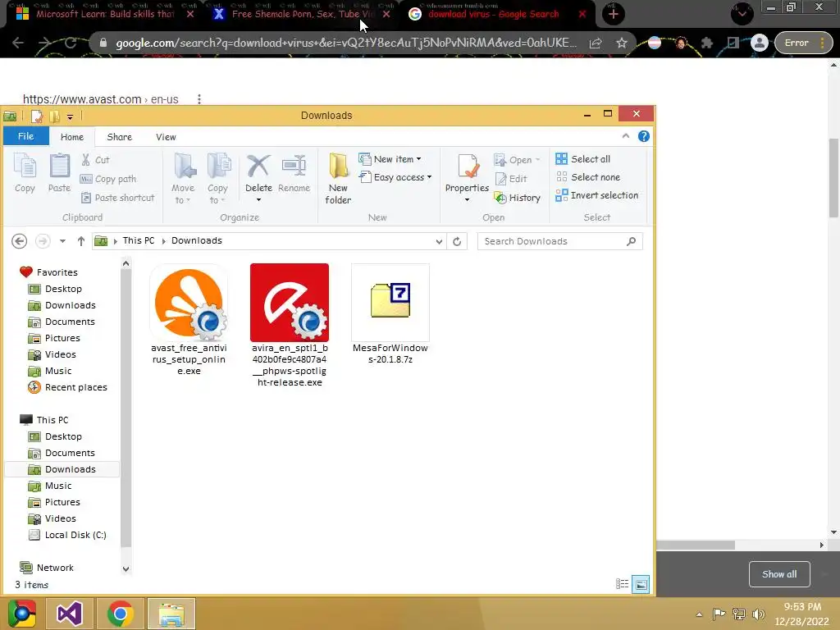Refresh the Downloads folder view

(x=457, y=241)
